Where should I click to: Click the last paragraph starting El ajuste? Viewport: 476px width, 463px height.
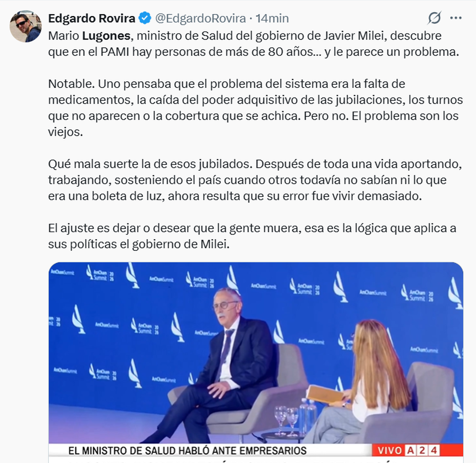point(252,236)
